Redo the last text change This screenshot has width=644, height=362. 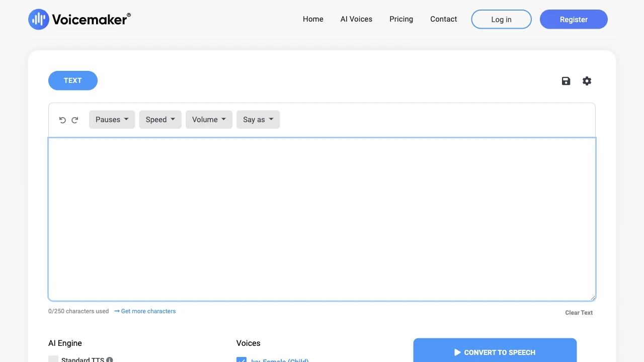point(74,120)
